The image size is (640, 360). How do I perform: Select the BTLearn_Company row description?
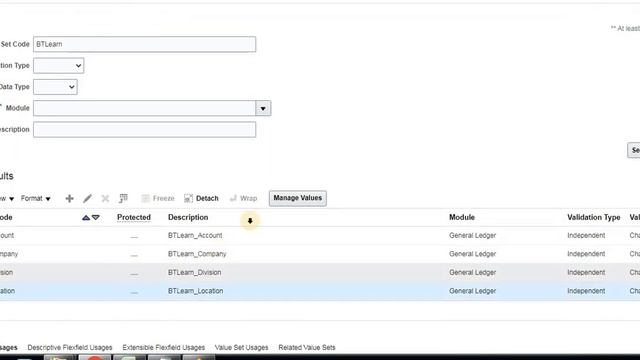click(197, 254)
